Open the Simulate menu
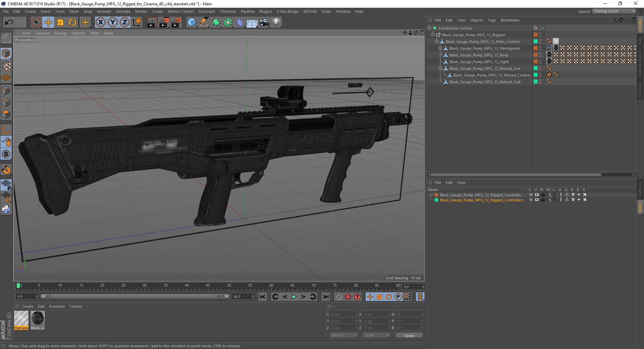This screenshot has width=644, height=349. (x=123, y=11)
